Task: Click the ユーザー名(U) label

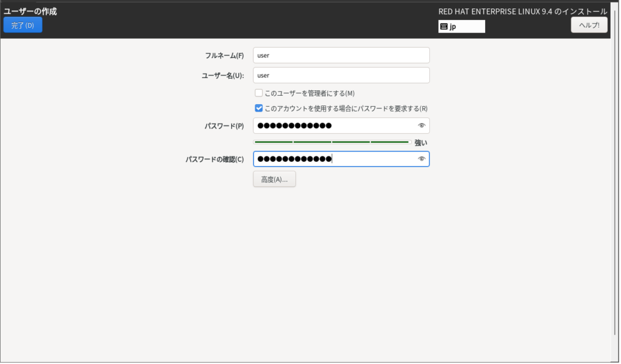Action: (222, 76)
